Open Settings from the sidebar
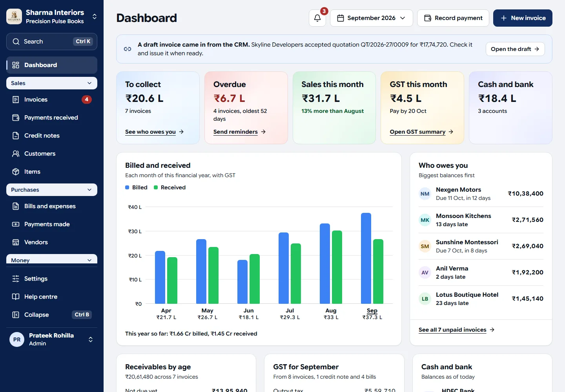The width and height of the screenshot is (565, 392). (x=52, y=279)
